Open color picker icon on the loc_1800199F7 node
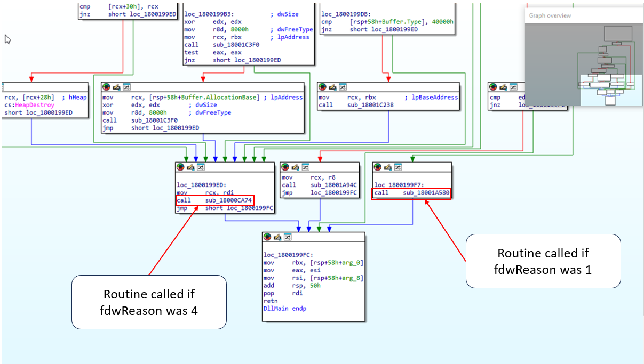The width and height of the screenshot is (644, 364). [x=378, y=167]
